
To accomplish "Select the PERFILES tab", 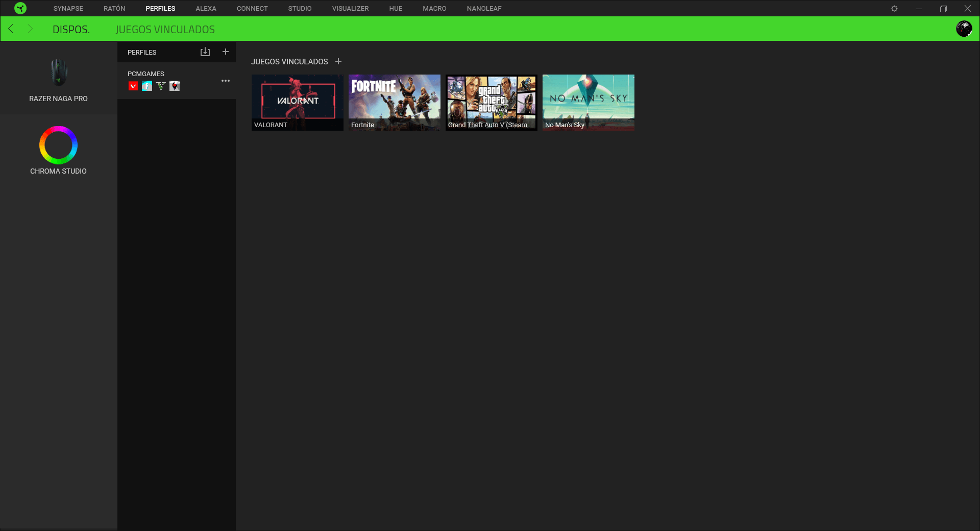I will (160, 9).
